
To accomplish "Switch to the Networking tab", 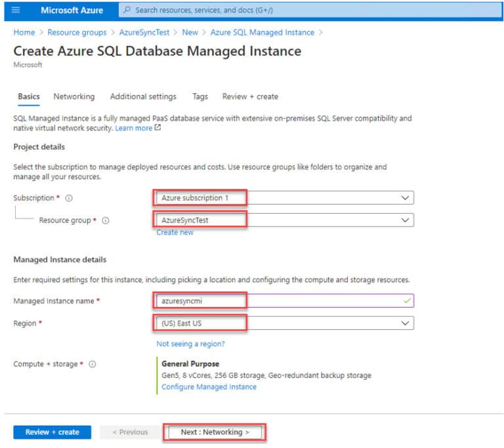I will (74, 96).
